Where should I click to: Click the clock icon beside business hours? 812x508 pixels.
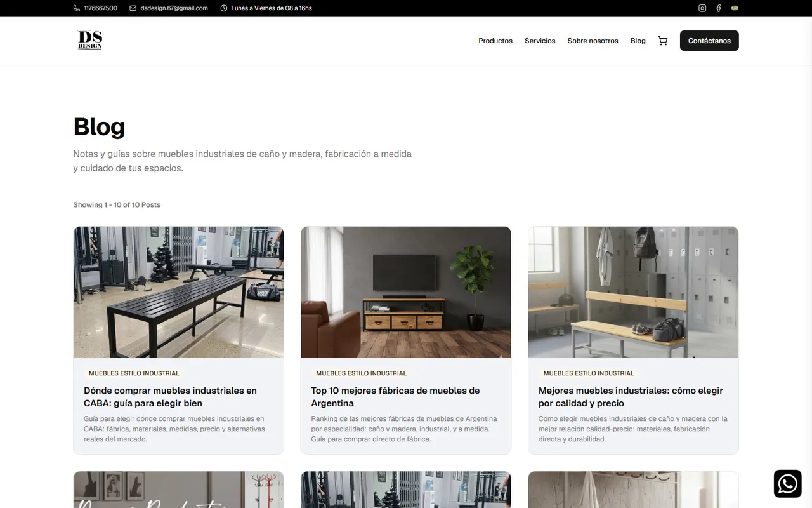223,8
